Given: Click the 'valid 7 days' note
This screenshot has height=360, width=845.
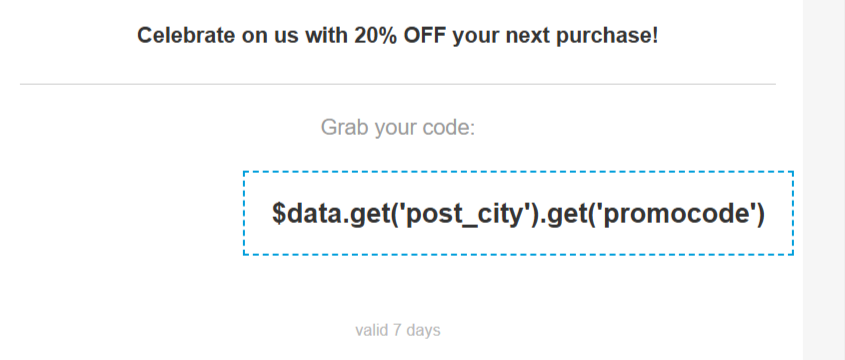Looking at the screenshot, I should coord(398,330).
